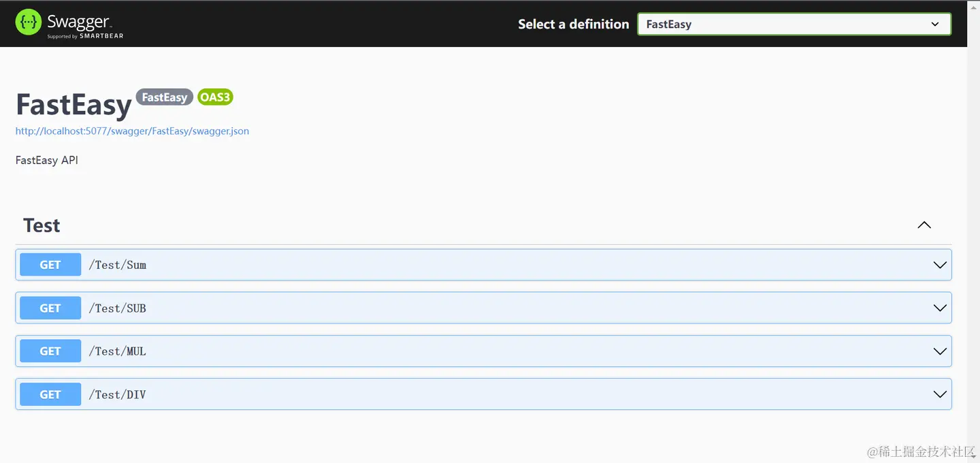Viewport: 980px width, 463px height.
Task: Expand /Test/SUB endpoint arrow
Action: pyautogui.click(x=940, y=308)
